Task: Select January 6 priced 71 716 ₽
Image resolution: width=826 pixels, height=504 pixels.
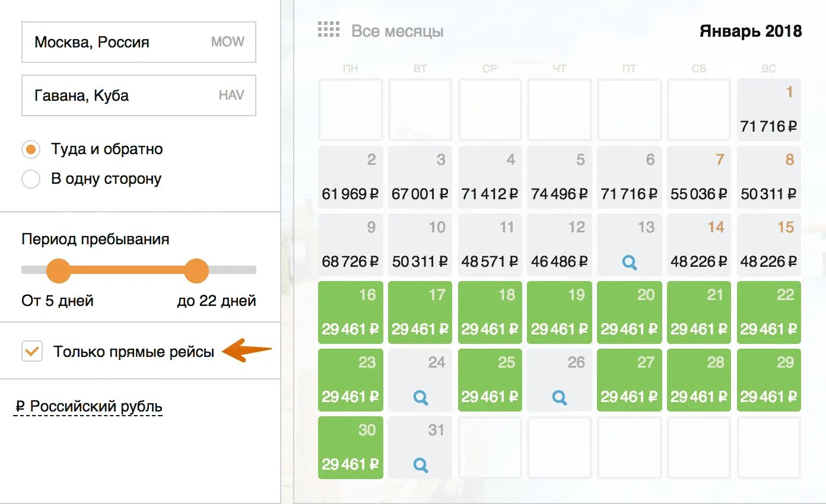Action: click(630, 177)
